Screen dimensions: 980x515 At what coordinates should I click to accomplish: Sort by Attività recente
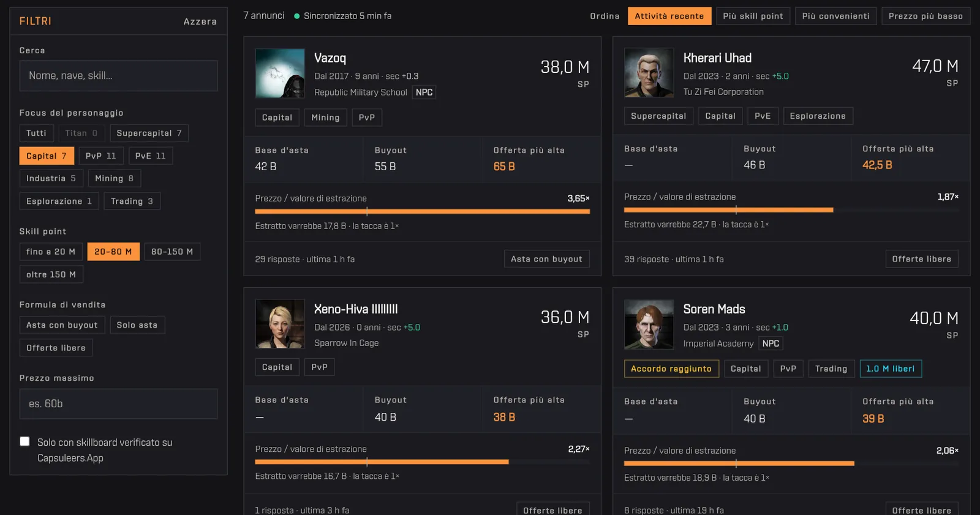tap(669, 16)
